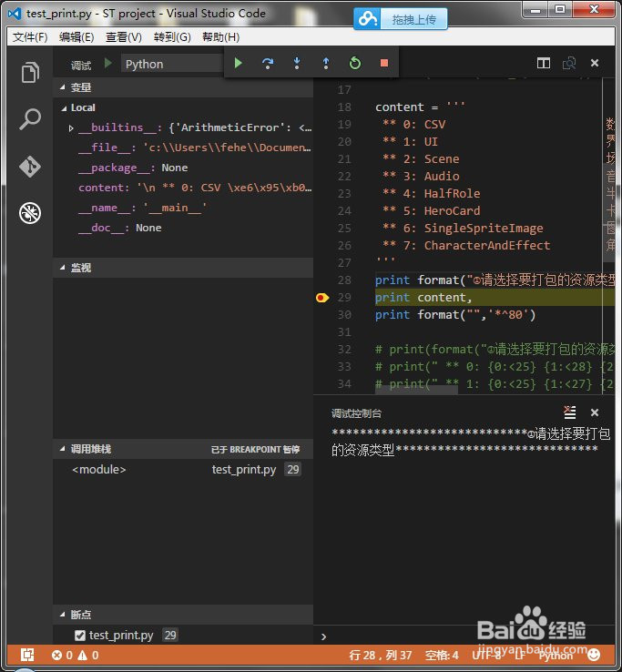Image resolution: width=622 pixels, height=672 pixels.
Task: Click the UTF-8 encoding in the status bar
Action: point(486,655)
